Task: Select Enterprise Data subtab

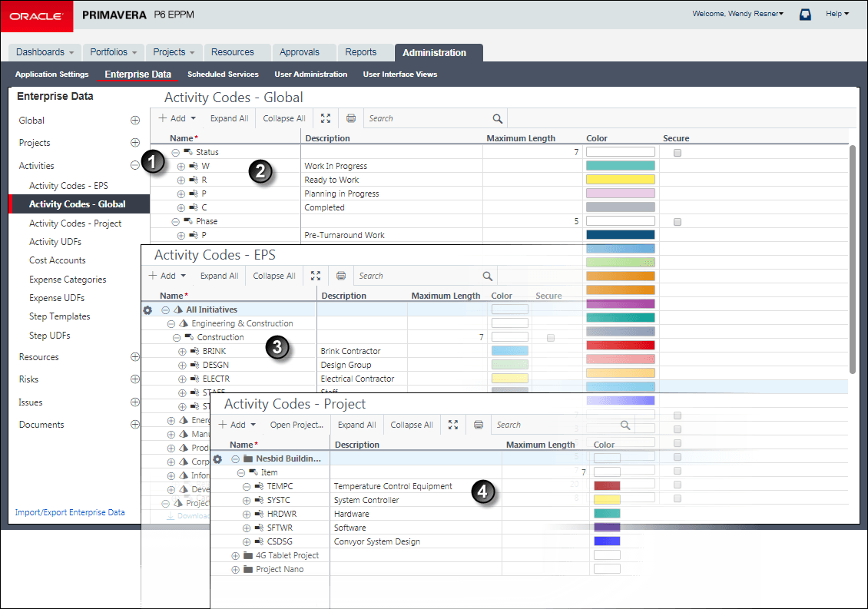Action: pyautogui.click(x=137, y=74)
